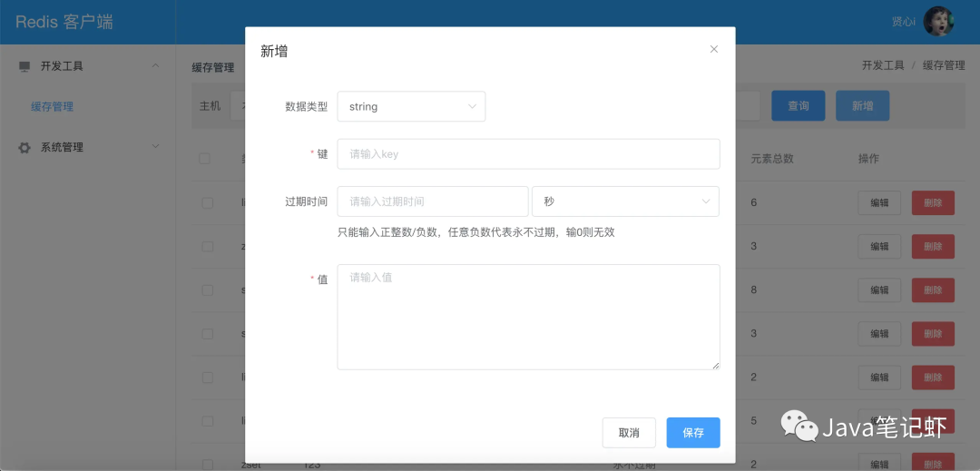This screenshot has width=980, height=471.
Task: Click the 新增 button in toolbar
Action: point(863,106)
